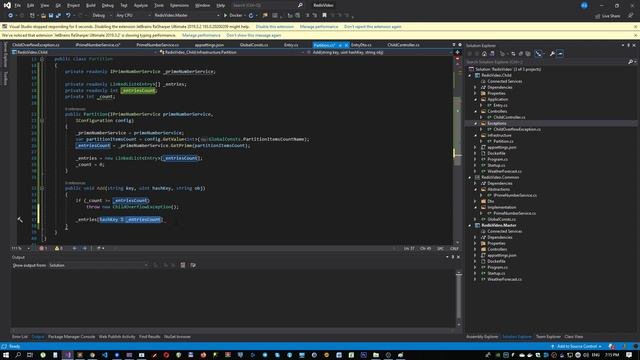This screenshot has height=360, width=640.
Task: Click Manage performance link in top notification
Action: click(319, 27)
